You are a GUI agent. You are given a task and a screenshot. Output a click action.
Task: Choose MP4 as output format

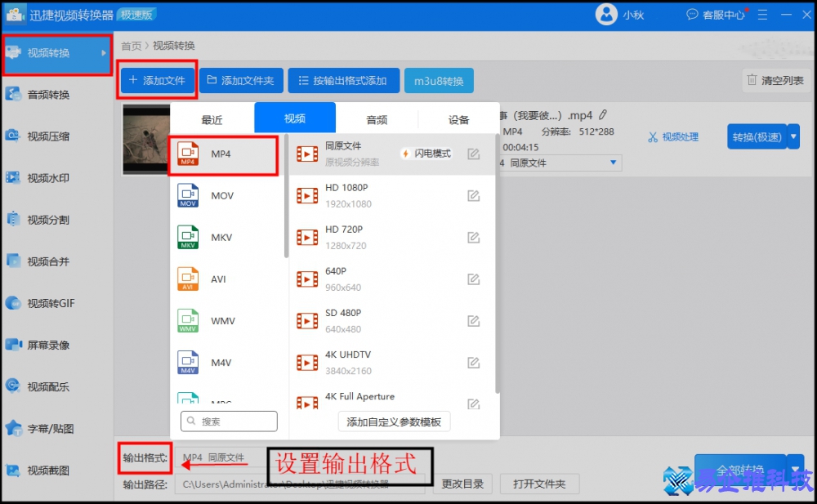223,155
